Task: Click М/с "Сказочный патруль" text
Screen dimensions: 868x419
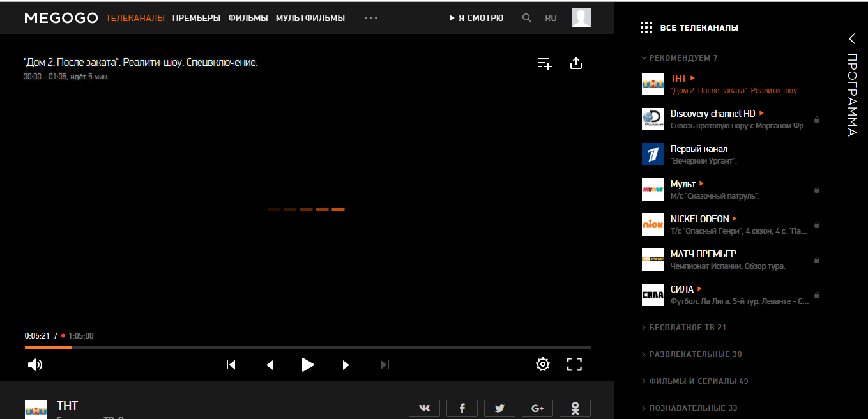Action: (x=715, y=196)
